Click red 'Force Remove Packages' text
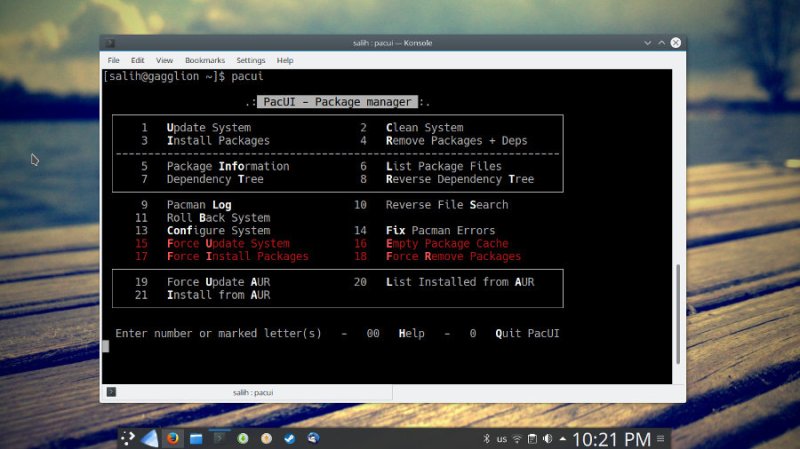 click(x=453, y=257)
